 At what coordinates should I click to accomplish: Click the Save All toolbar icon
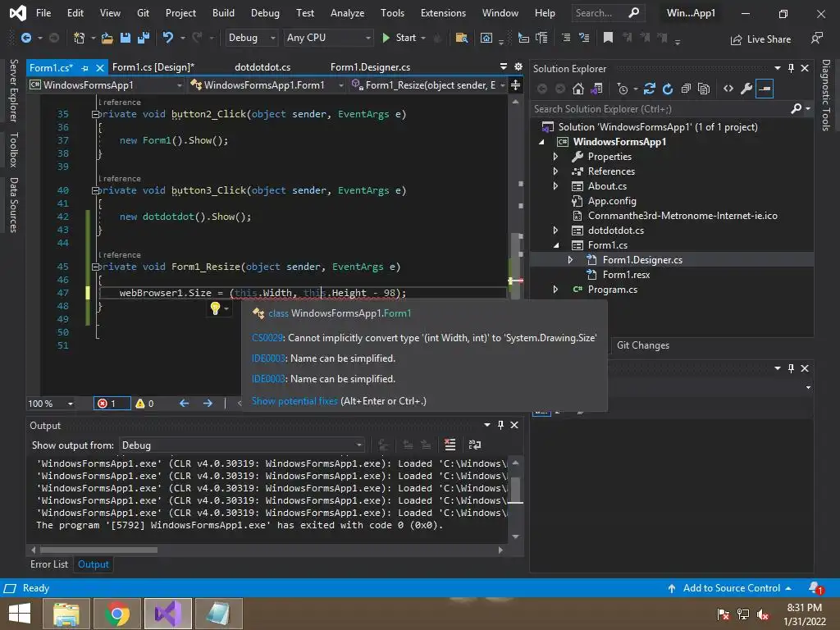point(144,38)
